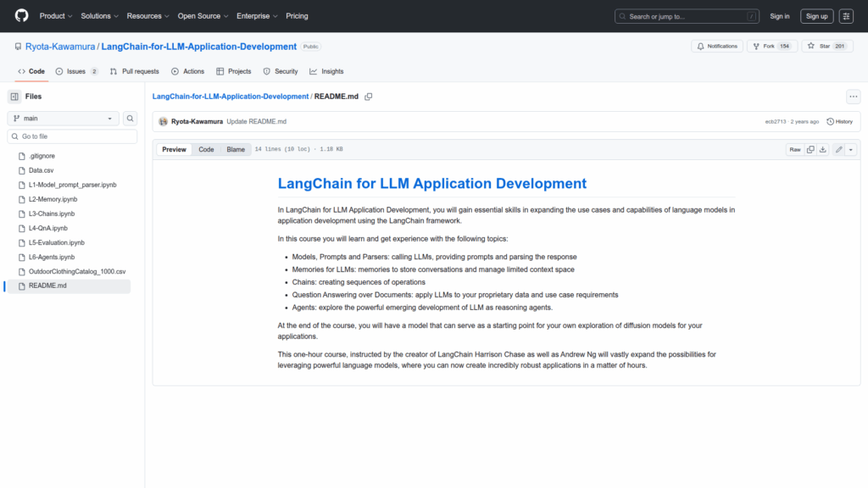This screenshot has width=868, height=488.
Task: Click the file search magnifier button
Action: (130, 119)
